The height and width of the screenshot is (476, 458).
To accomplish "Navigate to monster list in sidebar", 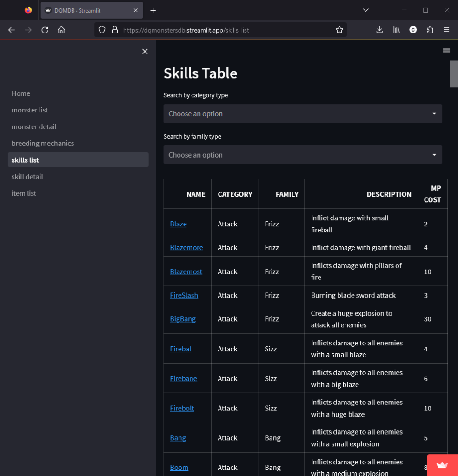I will (30, 110).
